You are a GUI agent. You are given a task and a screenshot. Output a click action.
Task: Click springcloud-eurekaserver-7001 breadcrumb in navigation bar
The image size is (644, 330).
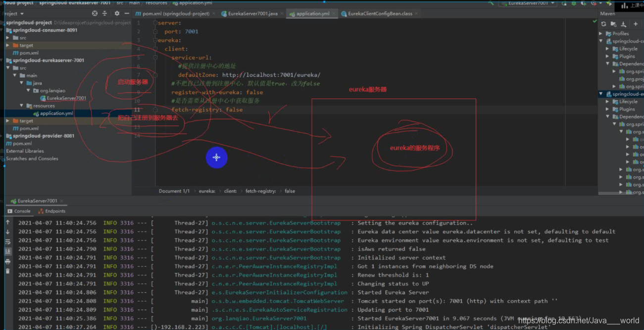(x=75, y=3)
